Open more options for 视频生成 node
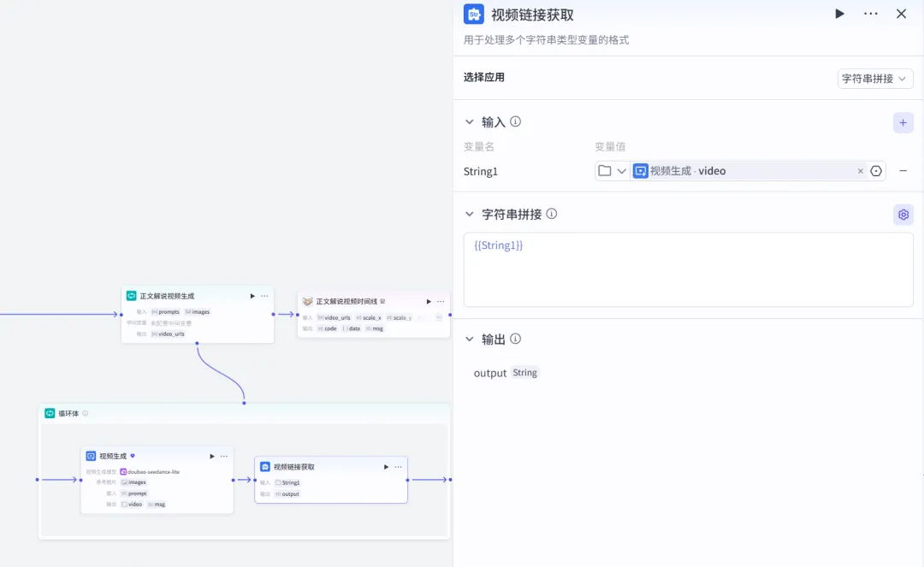The image size is (924, 567). click(224, 457)
